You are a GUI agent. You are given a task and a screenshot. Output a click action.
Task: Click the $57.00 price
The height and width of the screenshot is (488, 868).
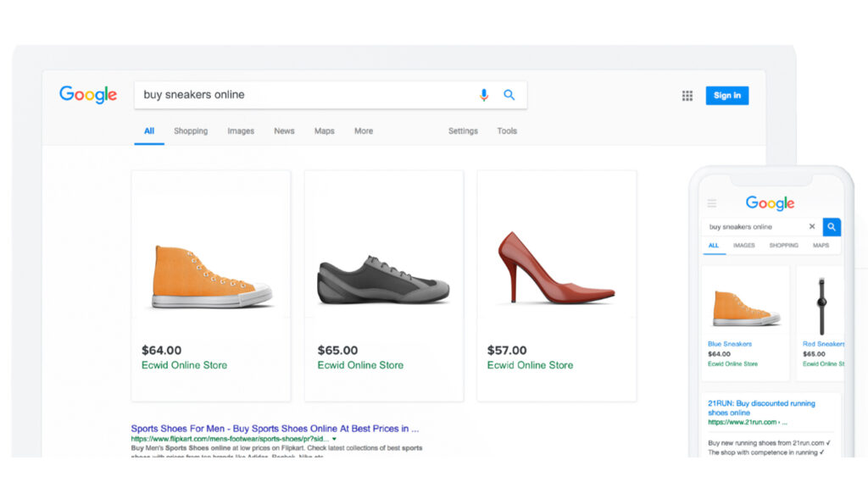pos(507,350)
